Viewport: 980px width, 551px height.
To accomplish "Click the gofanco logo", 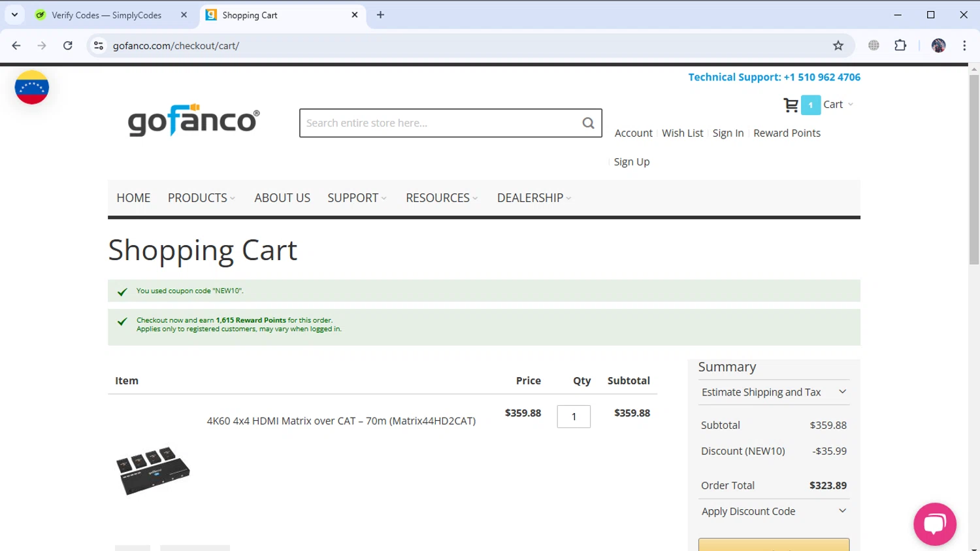I will click(x=193, y=120).
